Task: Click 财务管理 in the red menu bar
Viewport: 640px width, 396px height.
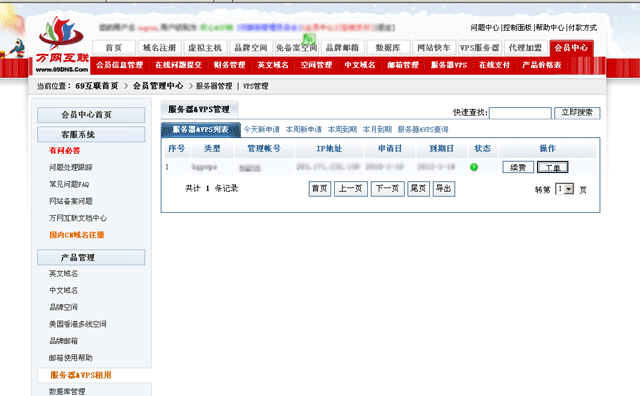Action: (229, 65)
